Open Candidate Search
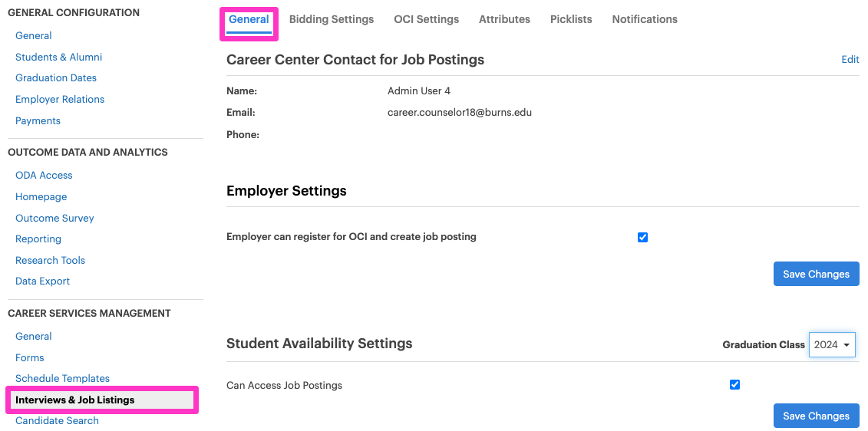 coord(57,420)
